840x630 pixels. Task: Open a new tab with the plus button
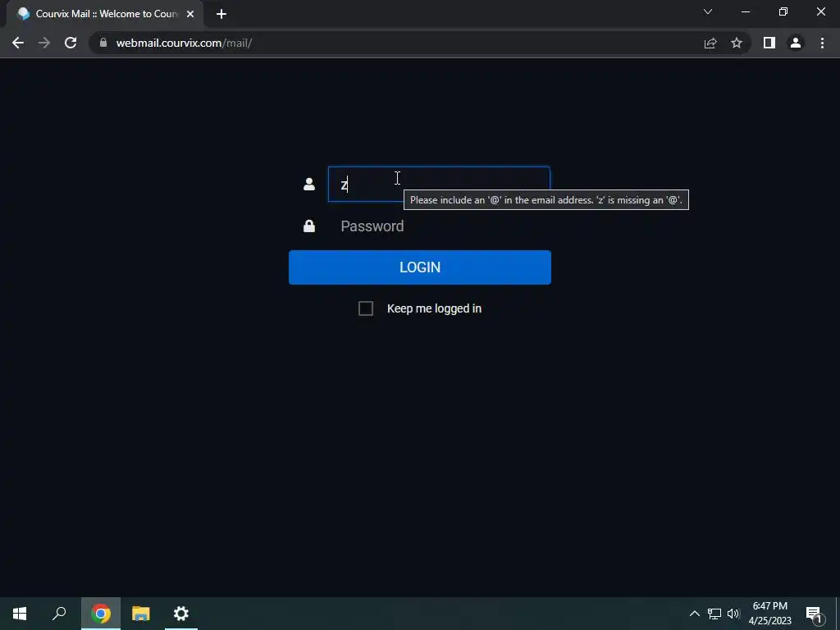tap(221, 14)
